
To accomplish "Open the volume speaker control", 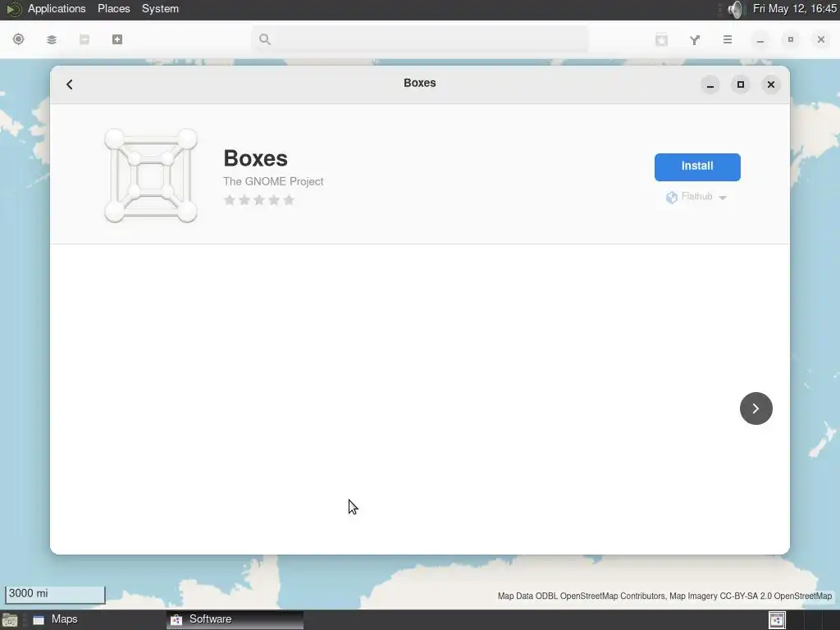I will point(737,9).
